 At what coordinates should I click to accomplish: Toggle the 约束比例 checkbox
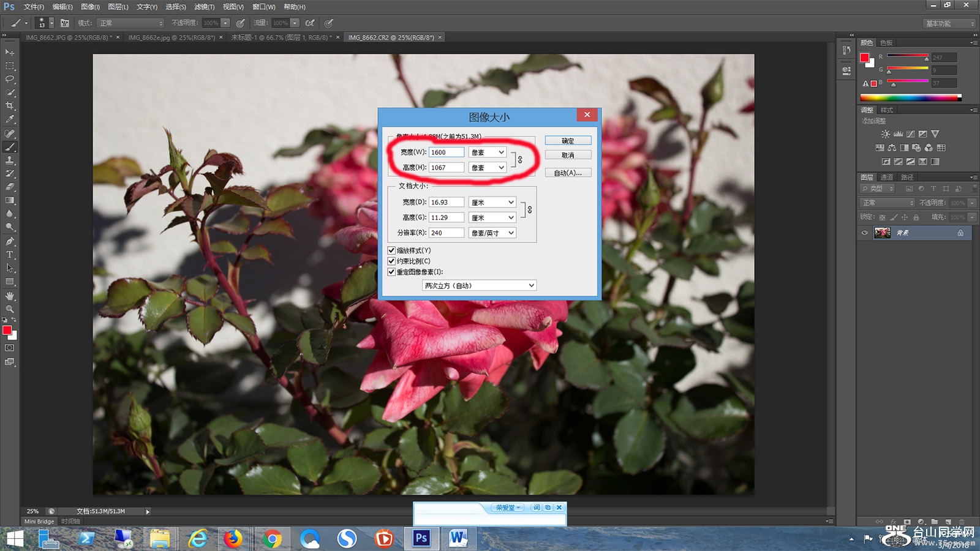pos(391,261)
